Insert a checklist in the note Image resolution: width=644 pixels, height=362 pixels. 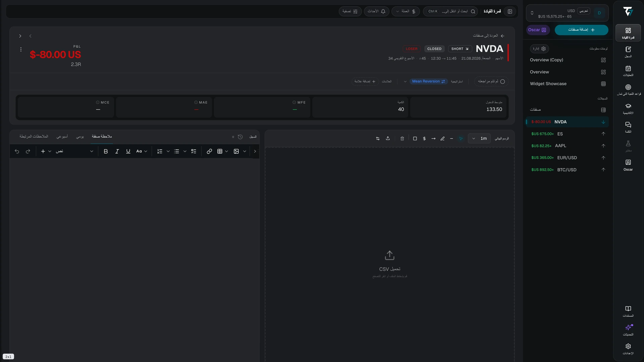[x=194, y=152]
